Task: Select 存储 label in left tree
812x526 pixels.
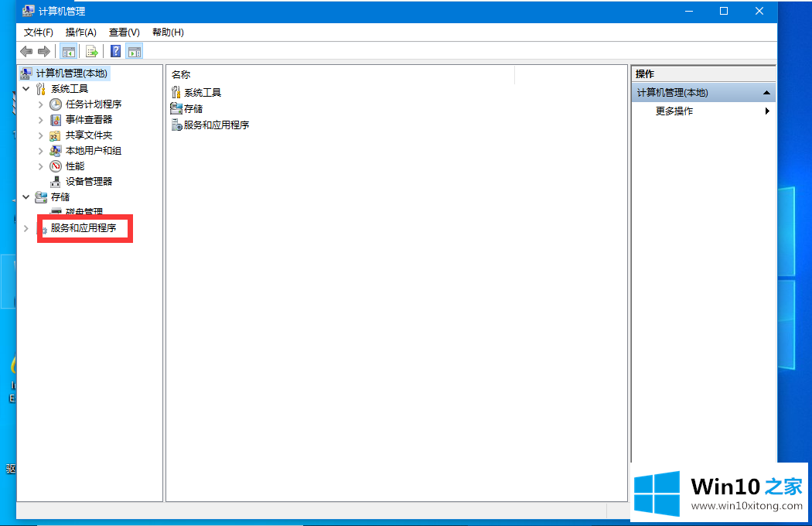Action: click(x=60, y=197)
